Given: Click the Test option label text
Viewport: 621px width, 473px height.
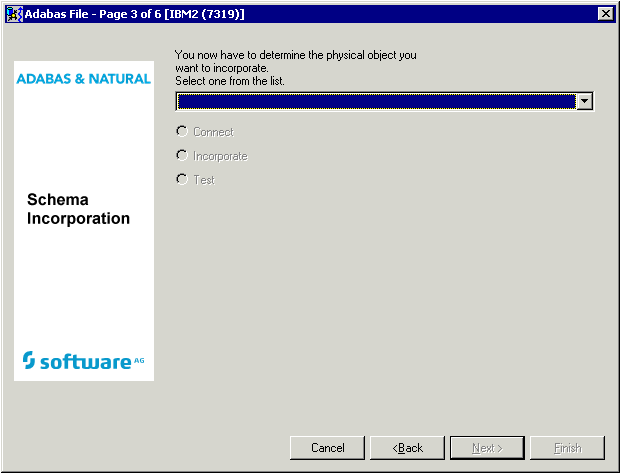Looking at the screenshot, I should click(204, 180).
